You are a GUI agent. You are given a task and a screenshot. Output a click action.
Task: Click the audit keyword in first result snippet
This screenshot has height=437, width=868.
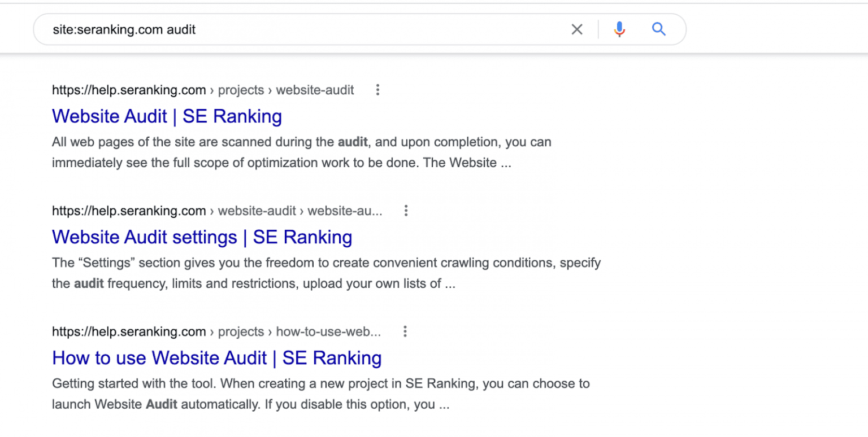tap(353, 142)
